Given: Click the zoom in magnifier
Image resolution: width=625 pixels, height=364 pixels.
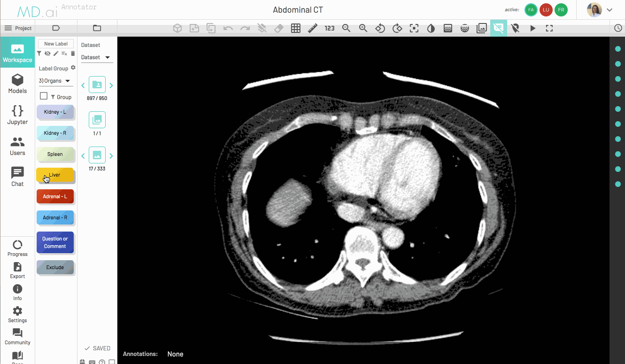Looking at the screenshot, I should click(x=363, y=28).
